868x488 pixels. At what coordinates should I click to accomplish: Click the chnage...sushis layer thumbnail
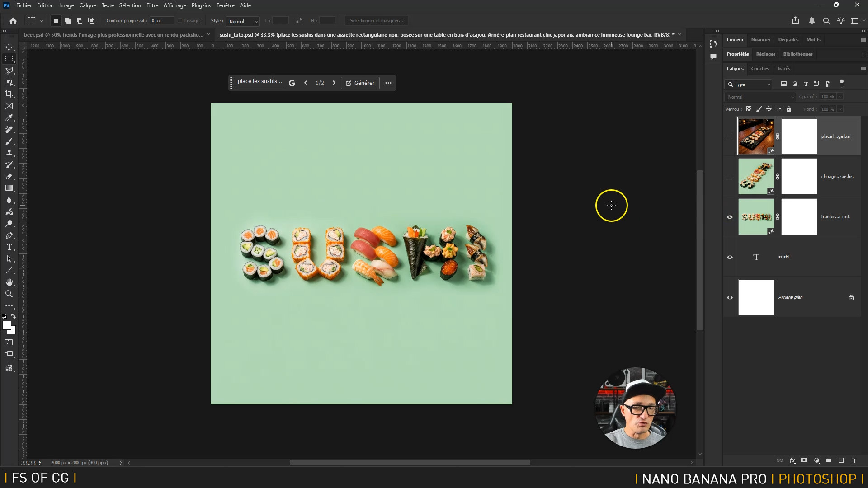tap(756, 177)
